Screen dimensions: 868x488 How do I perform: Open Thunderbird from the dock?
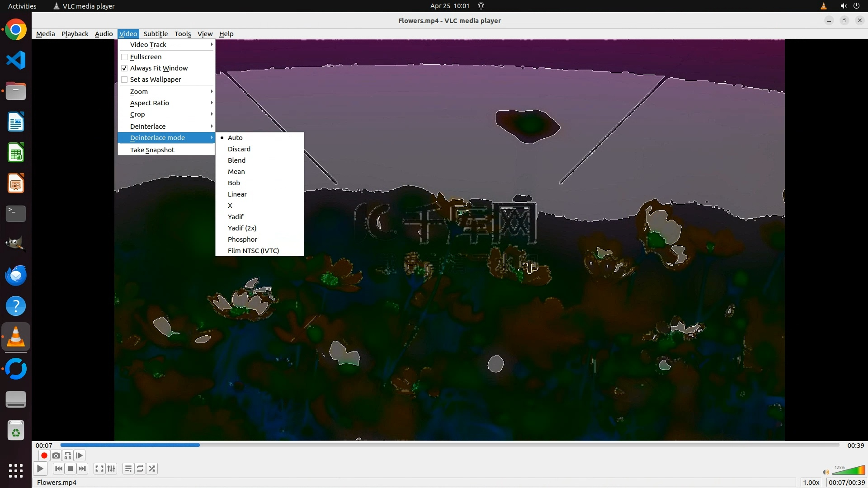pos(16,275)
